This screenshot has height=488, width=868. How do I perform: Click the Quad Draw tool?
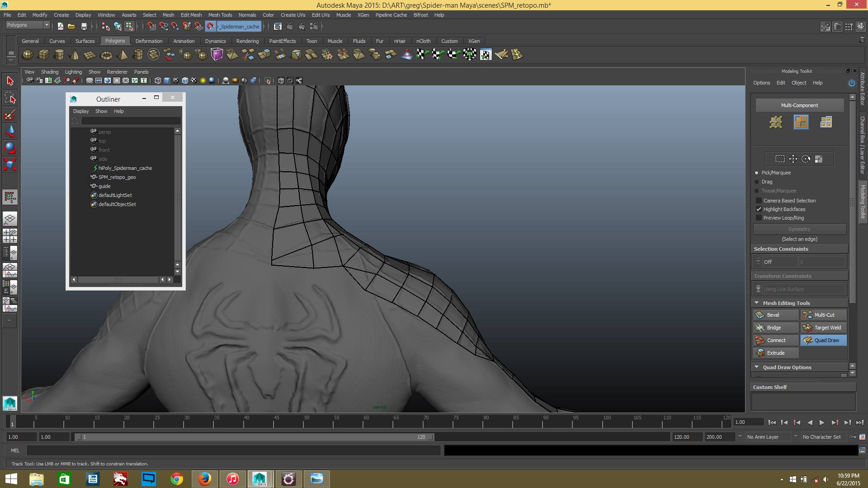click(823, 340)
